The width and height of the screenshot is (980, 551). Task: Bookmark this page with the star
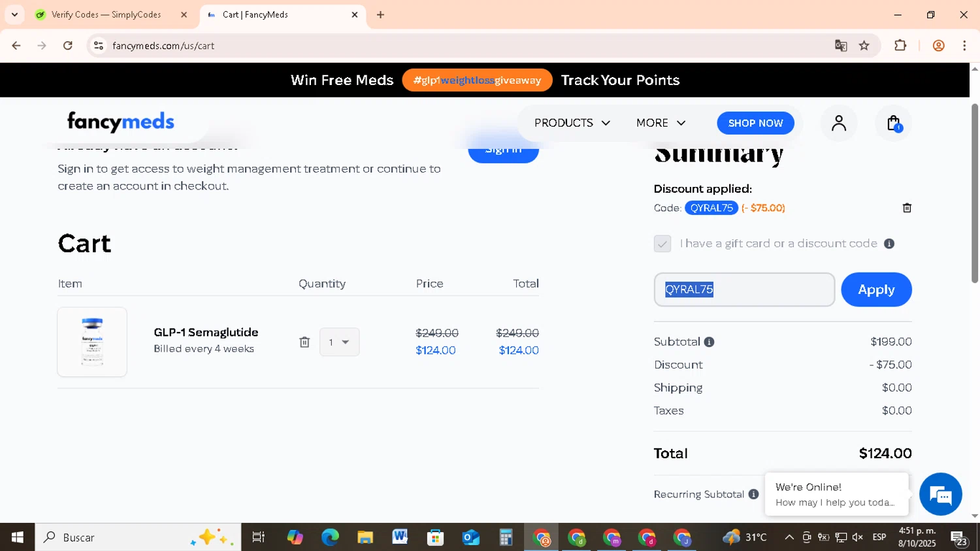coord(864,46)
